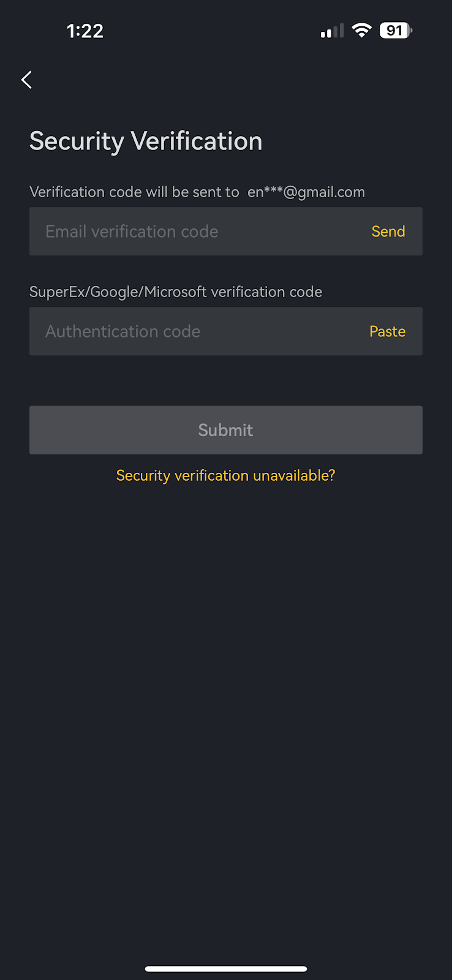Send the email verification code
This screenshot has width=452, height=980.
[388, 232]
